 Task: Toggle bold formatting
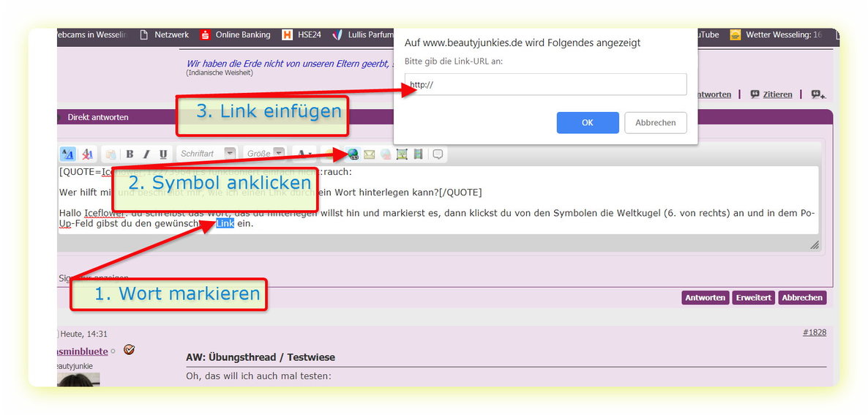[x=130, y=154]
